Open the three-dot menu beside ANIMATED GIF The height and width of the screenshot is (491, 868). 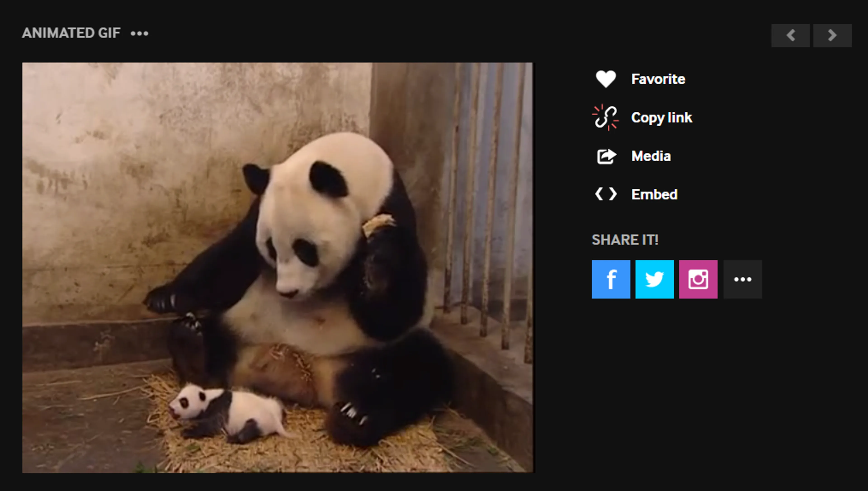point(139,33)
